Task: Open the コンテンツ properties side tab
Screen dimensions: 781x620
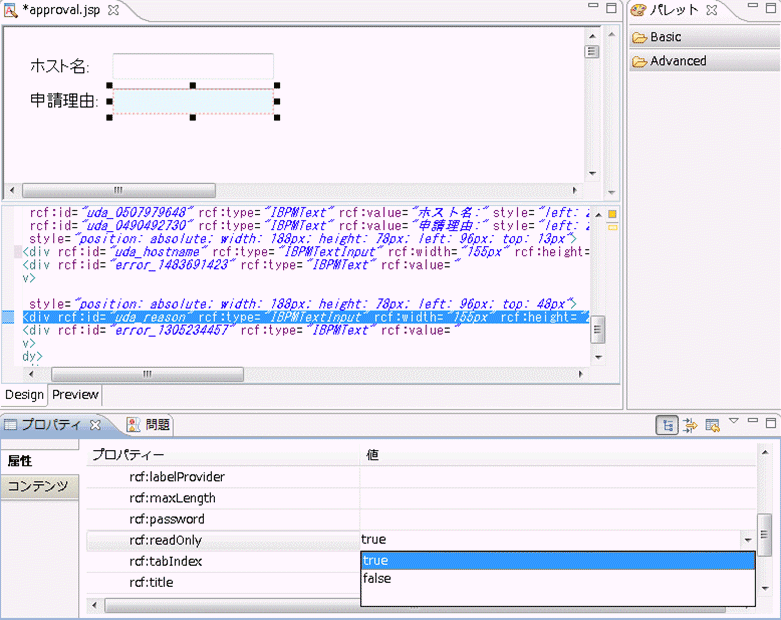Action: pyautogui.click(x=38, y=486)
